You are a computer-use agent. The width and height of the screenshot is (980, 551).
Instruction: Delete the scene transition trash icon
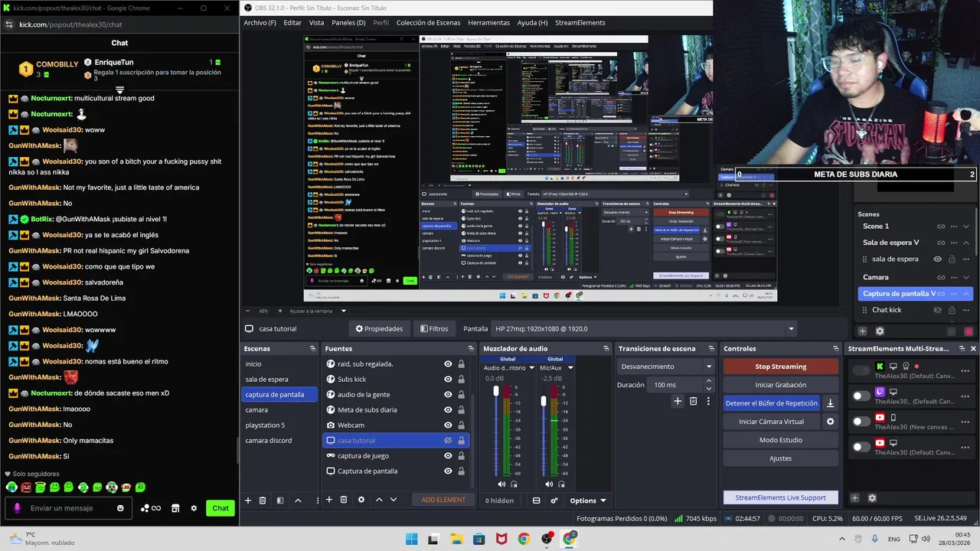(694, 401)
